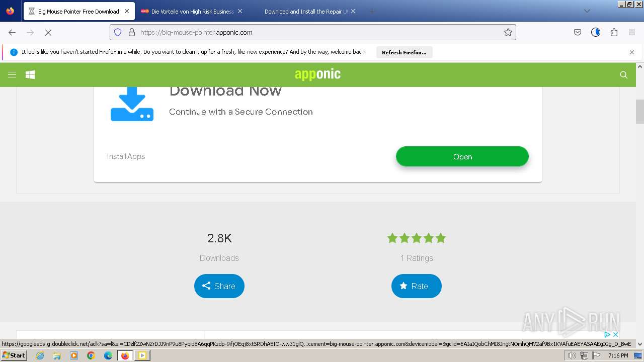Close the Download and Install the Repair tab

click(353, 11)
